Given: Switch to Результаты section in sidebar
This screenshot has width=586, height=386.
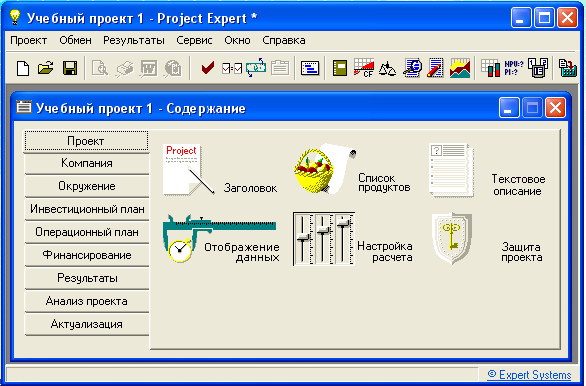Looking at the screenshot, I should 87,278.
